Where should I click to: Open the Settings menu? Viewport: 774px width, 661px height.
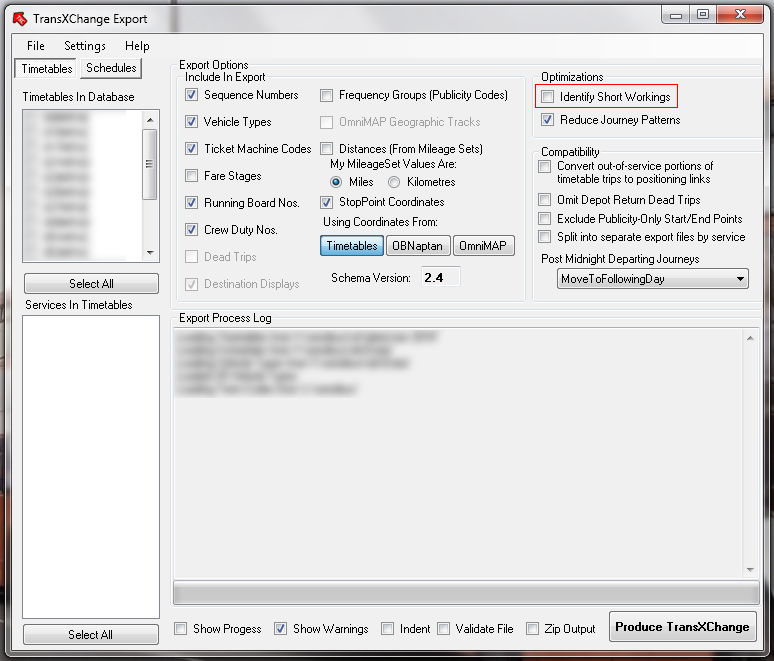click(85, 46)
